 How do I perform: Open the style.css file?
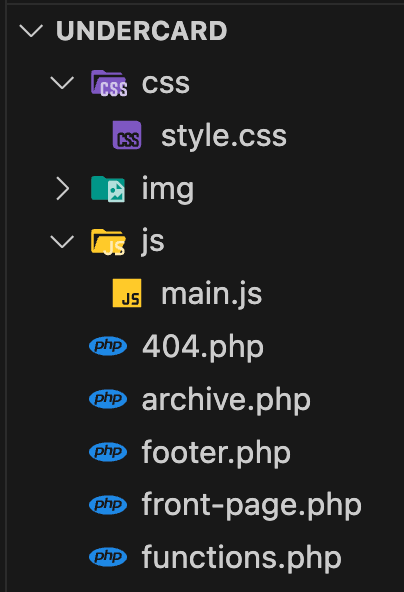[x=224, y=136]
